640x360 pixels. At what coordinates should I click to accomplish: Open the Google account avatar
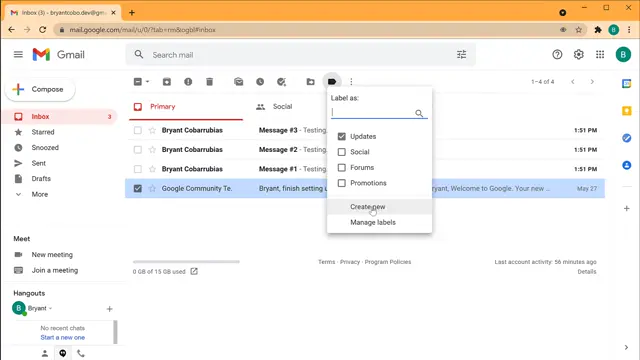tap(623, 54)
